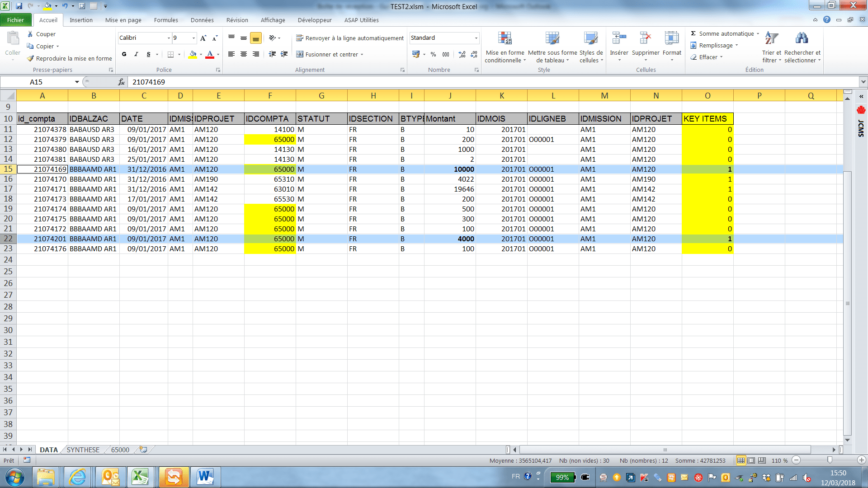Click the Italic formatting icon
Screen dimensions: 868x488
[x=136, y=54]
